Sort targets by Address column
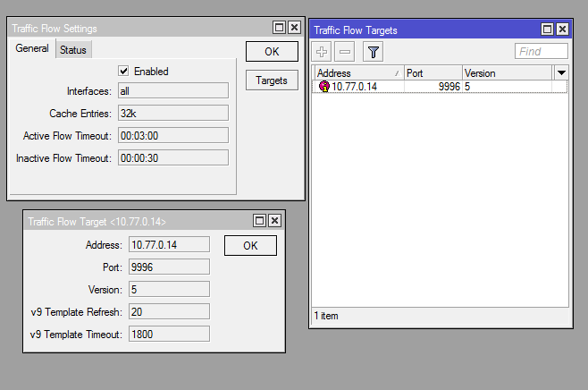 358,73
